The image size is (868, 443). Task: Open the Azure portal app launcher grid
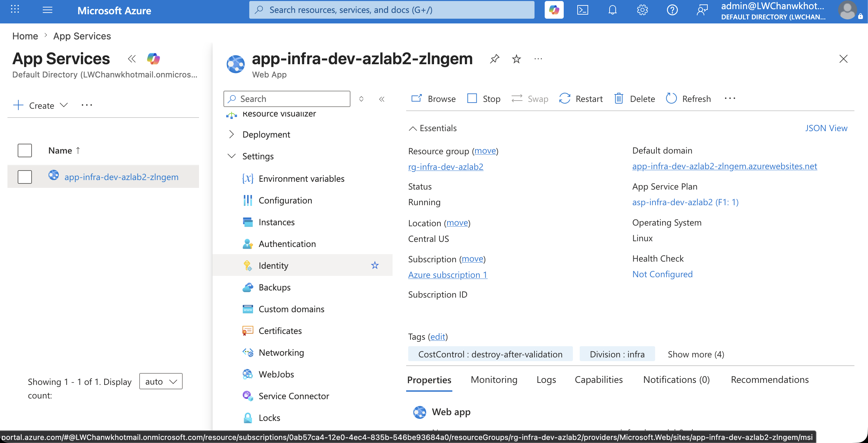pos(15,10)
